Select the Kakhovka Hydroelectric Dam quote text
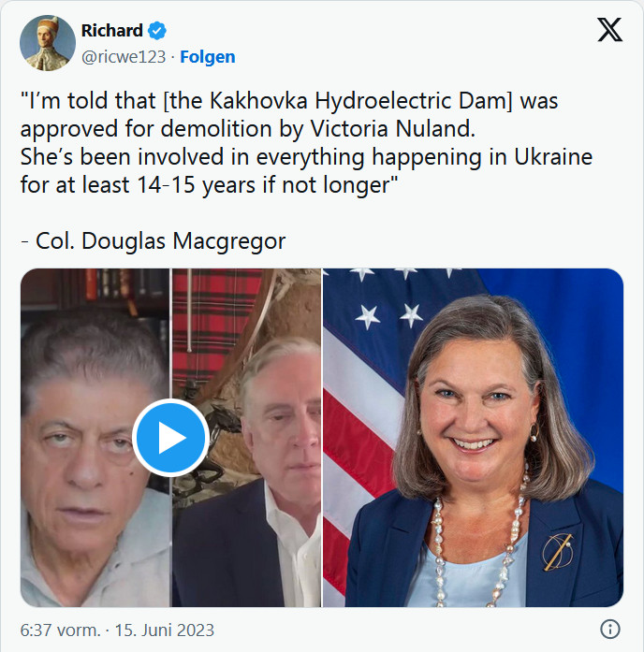 (306, 142)
